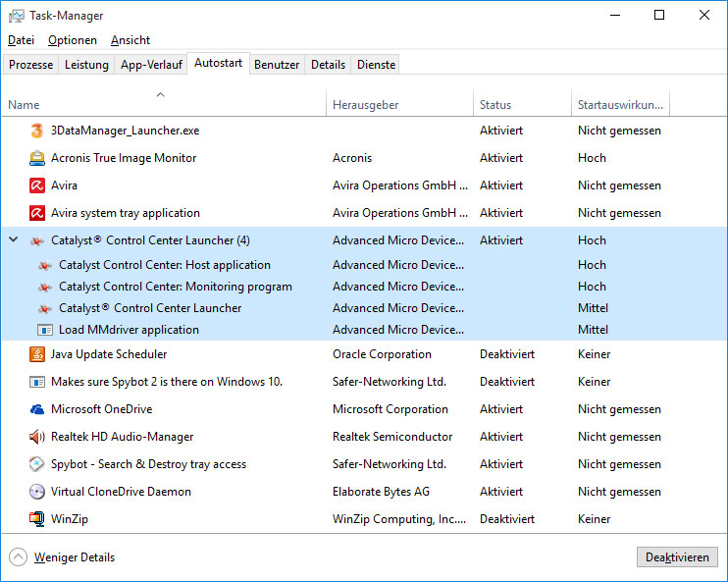Click the Microsoft OneDrive cloud icon

point(36,409)
